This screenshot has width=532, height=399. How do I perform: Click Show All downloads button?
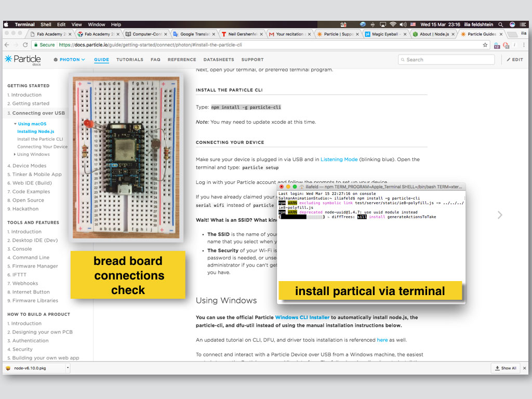point(506,368)
